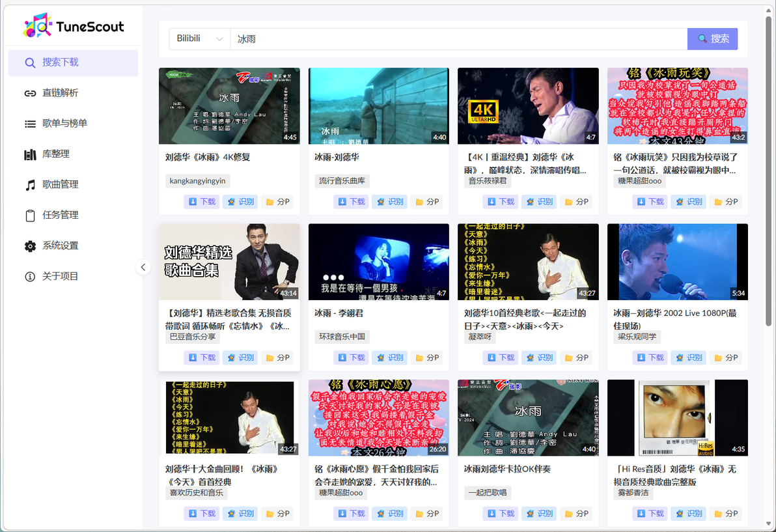
Task: Click the vertical scrollbar on the right
Action: point(769,171)
